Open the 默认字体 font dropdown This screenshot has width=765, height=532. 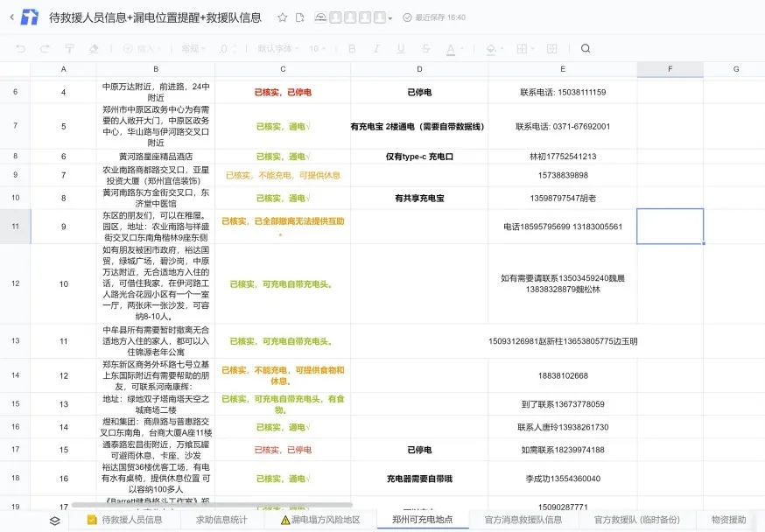(278, 48)
